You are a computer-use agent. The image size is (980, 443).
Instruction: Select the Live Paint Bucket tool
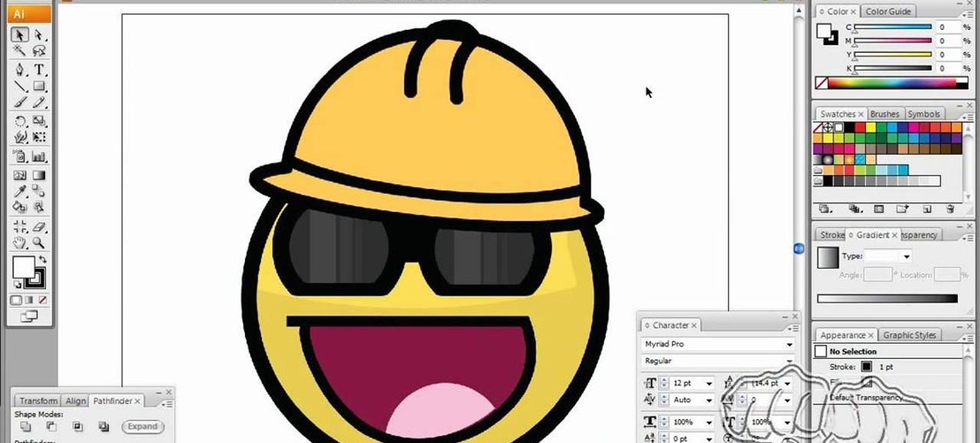[21, 207]
